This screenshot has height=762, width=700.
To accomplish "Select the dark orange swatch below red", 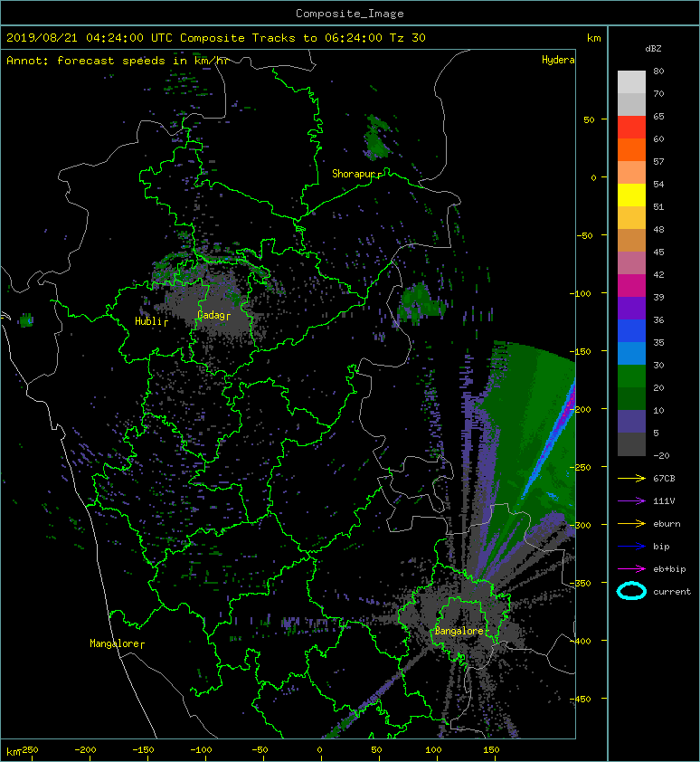I will (x=631, y=150).
